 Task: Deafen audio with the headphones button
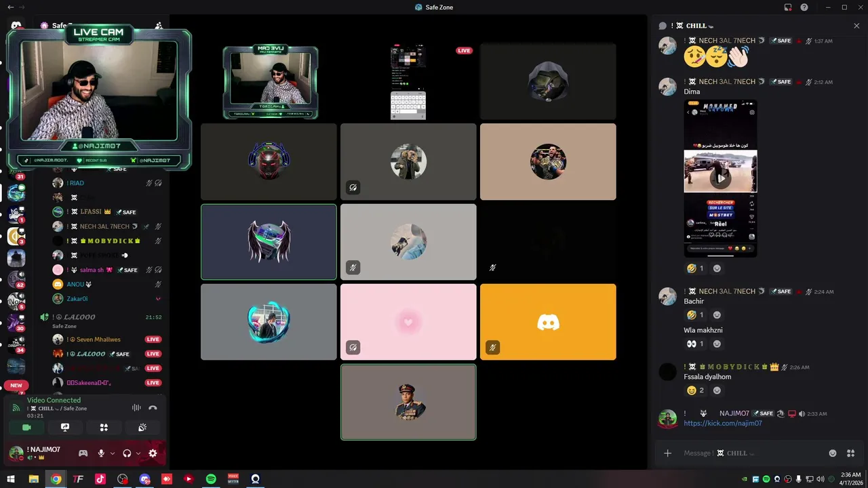pos(127,453)
